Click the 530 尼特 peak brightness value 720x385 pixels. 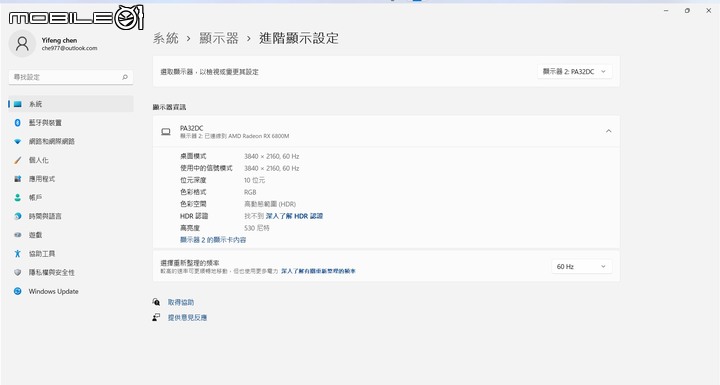point(257,228)
